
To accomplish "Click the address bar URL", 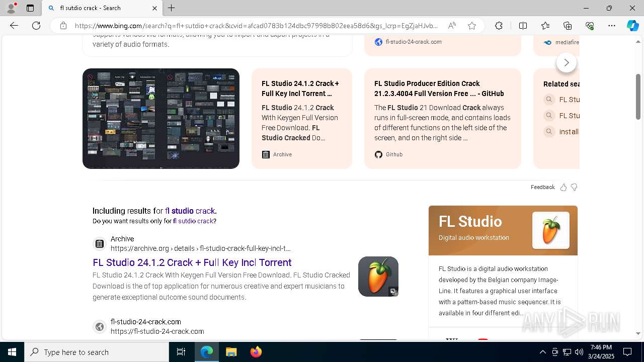I will point(257,26).
